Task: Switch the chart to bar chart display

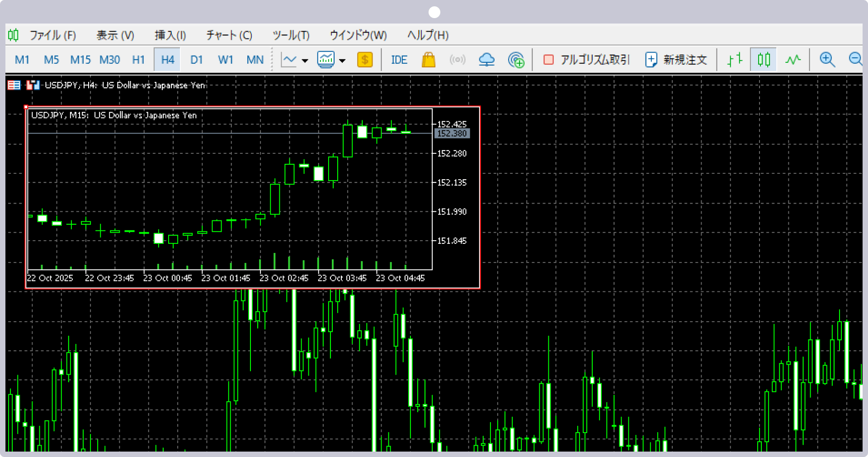Action: [x=735, y=60]
